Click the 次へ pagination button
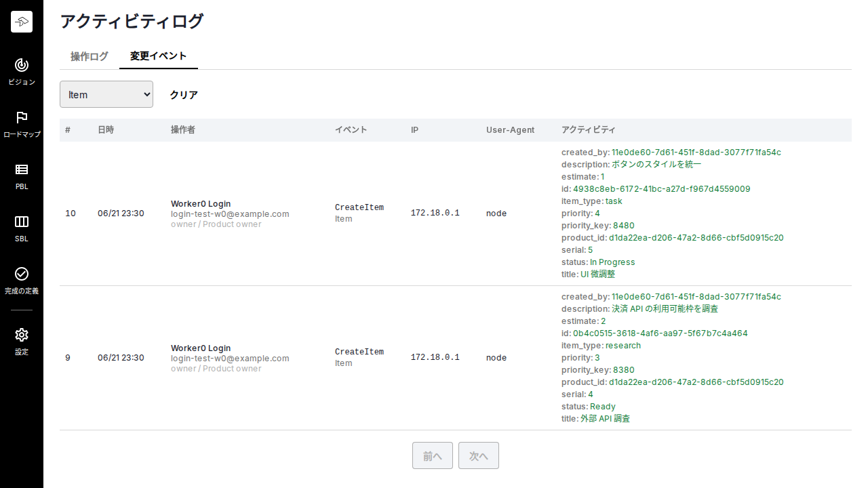Screen dimensions: 868x488 (479, 456)
